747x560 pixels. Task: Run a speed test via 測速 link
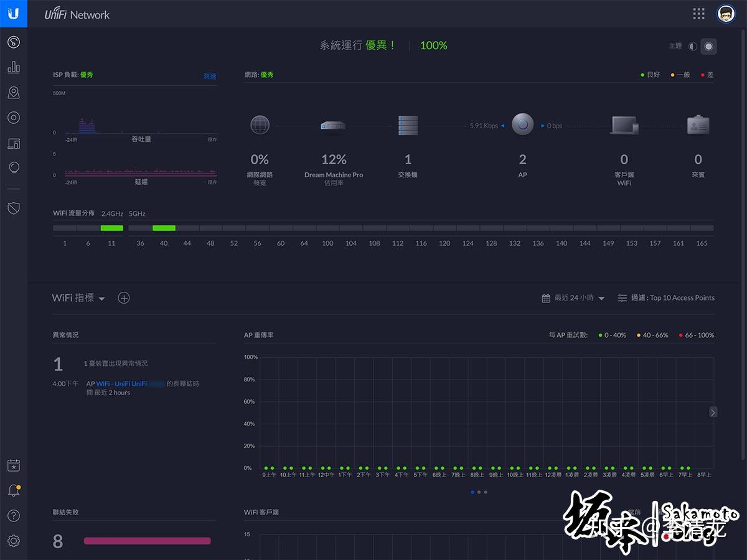coord(210,75)
